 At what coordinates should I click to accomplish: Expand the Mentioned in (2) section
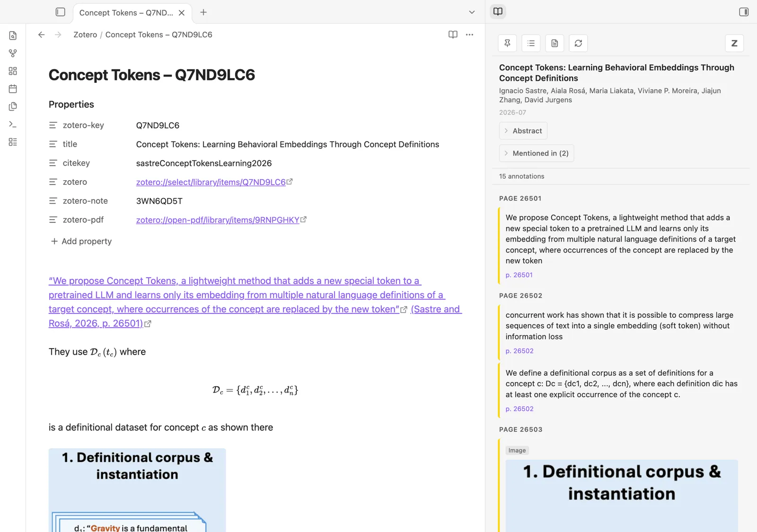(536, 153)
